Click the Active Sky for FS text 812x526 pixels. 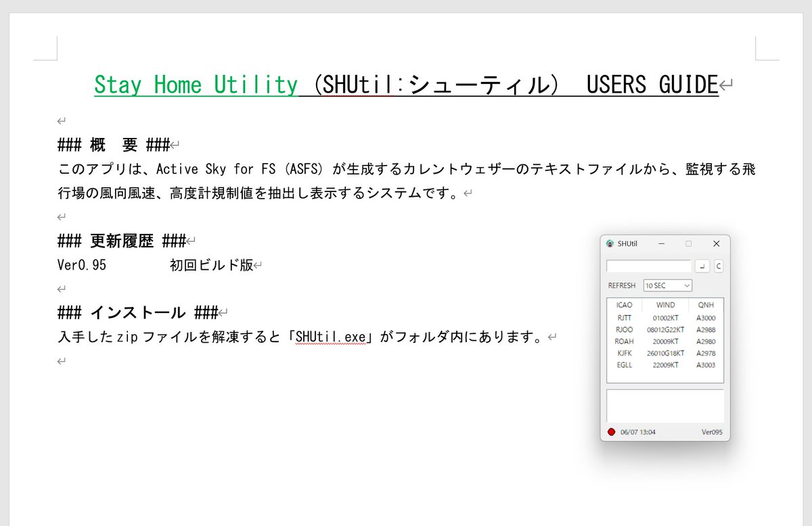(x=217, y=169)
